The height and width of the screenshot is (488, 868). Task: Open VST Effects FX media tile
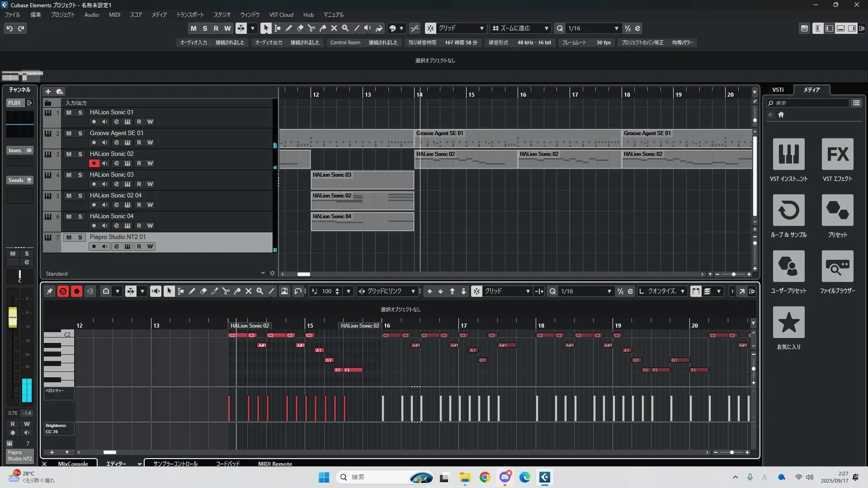click(x=837, y=155)
